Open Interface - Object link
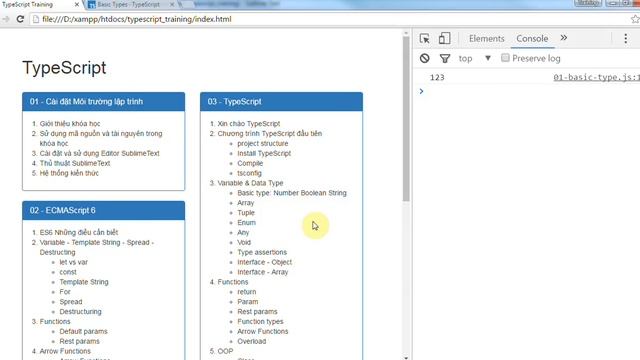The image size is (640, 360). [x=264, y=262]
